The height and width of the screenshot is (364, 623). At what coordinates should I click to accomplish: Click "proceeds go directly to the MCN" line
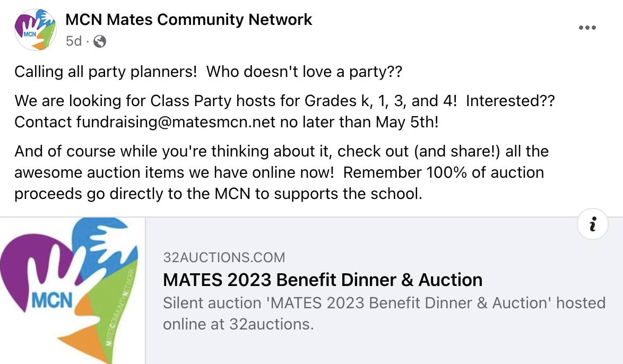(x=133, y=194)
